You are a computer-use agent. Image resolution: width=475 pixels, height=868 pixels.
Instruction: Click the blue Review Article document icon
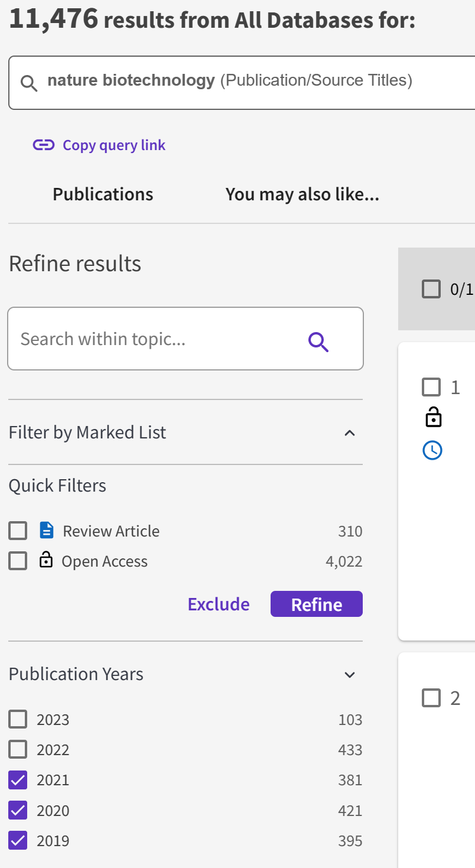pos(47,531)
